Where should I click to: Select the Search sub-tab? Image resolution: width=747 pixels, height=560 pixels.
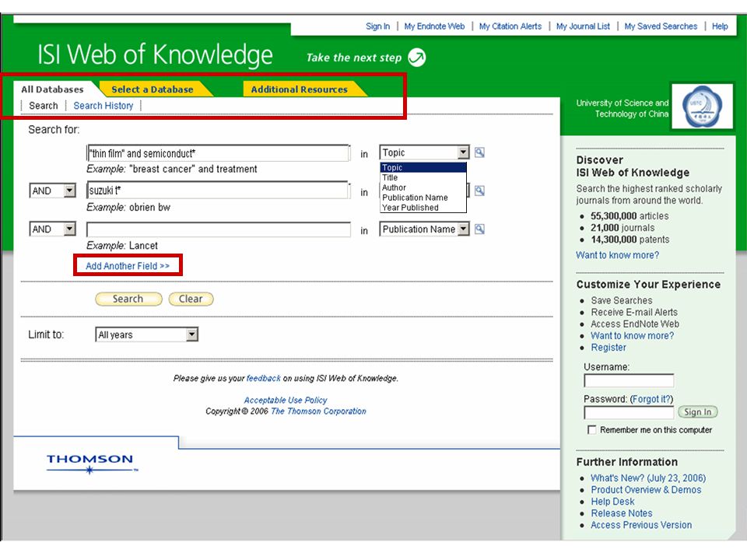point(44,106)
